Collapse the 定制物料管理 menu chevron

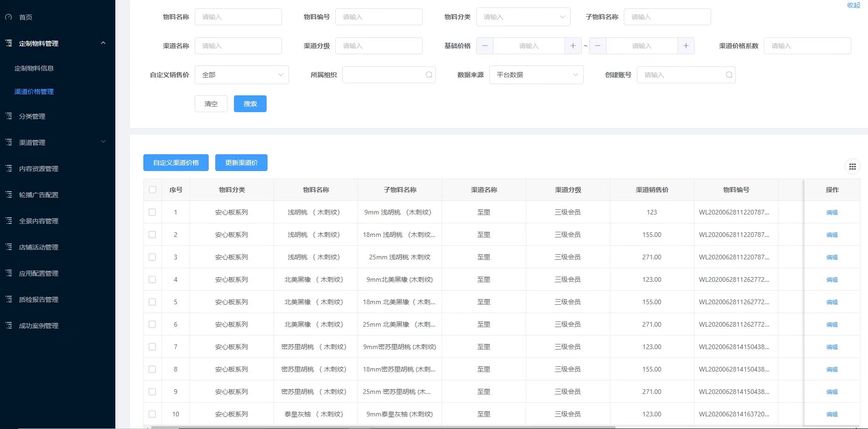point(103,43)
